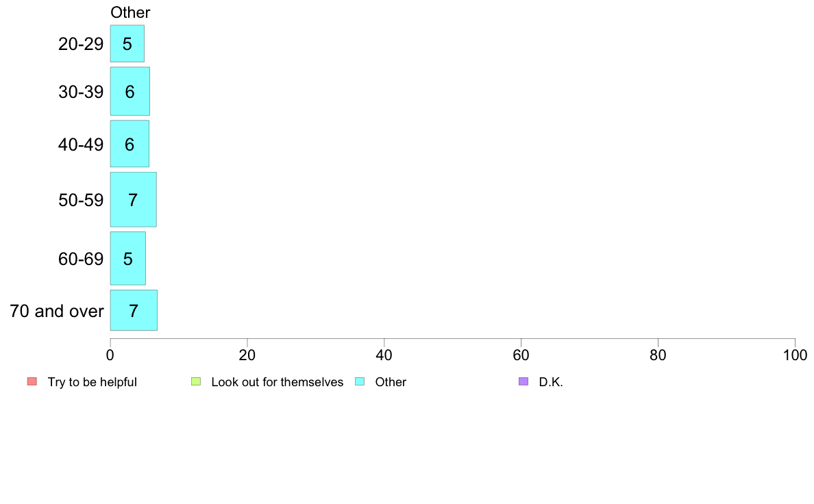The image size is (814, 504).
Task: Click the 60 tick on the x-axis
Action: pyautogui.click(x=521, y=355)
